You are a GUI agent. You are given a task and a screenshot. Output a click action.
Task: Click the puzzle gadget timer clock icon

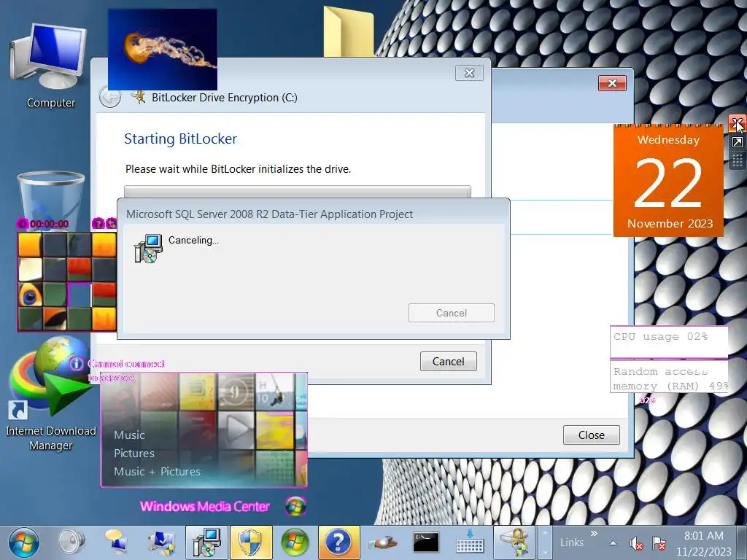click(x=22, y=223)
